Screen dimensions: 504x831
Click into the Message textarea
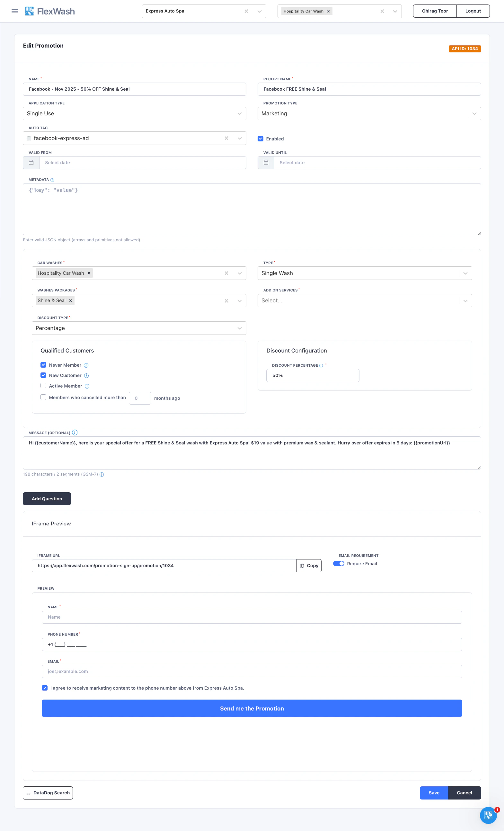pos(252,453)
